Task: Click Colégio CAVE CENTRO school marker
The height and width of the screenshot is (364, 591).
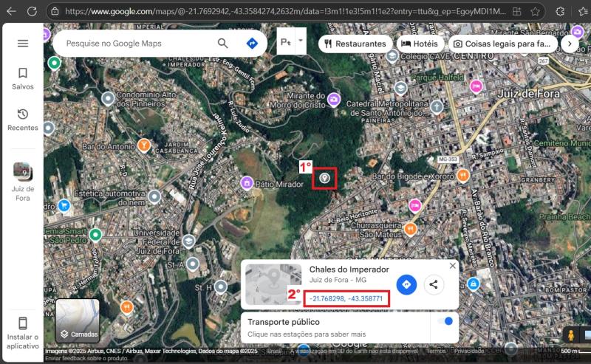Action: (392, 56)
